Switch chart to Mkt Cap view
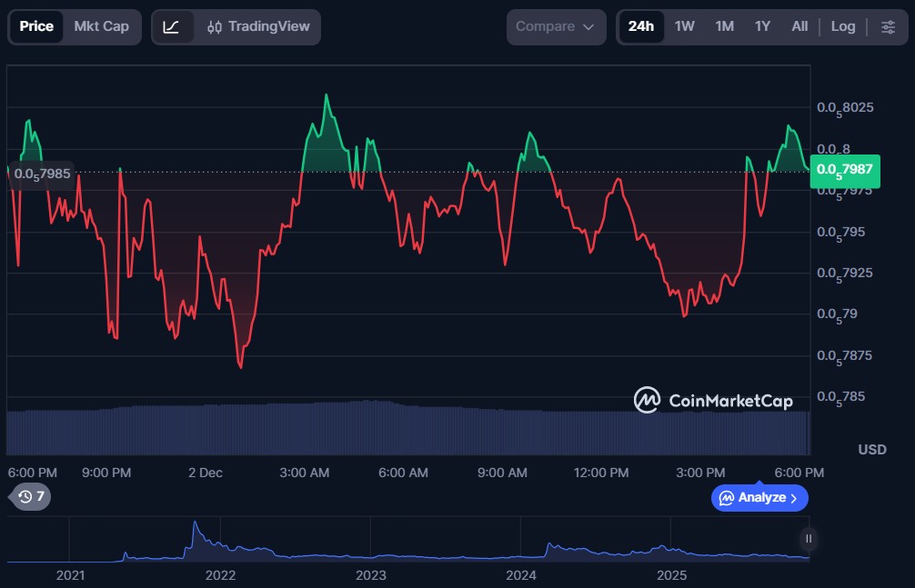The image size is (915, 588). click(101, 26)
